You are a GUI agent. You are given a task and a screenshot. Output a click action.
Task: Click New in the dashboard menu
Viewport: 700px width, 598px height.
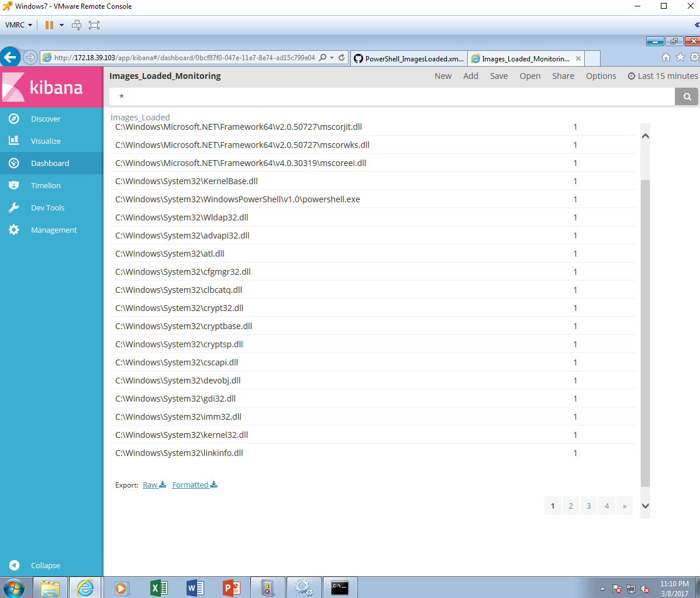point(443,76)
